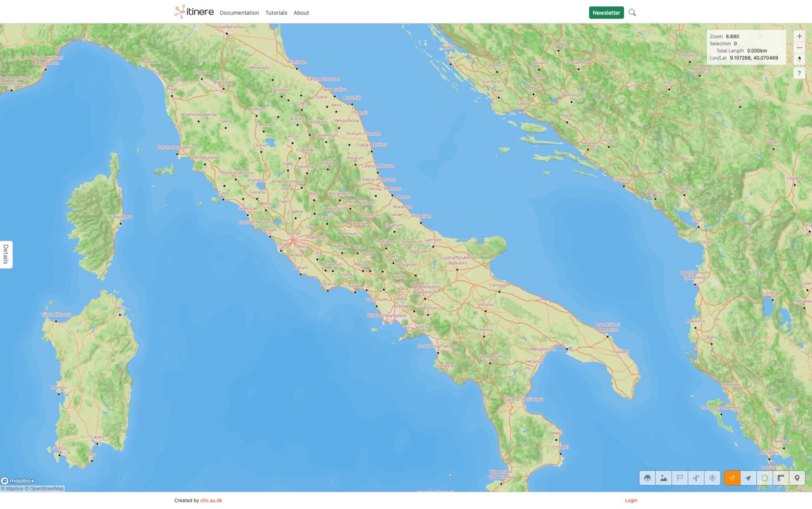Select the polygon selection tool
This screenshot has width=812, height=509.
pyautogui.click(x=764, y=478)
